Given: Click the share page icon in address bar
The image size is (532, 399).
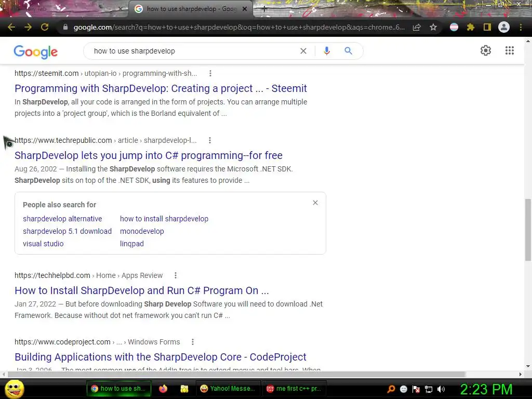Looking at the screenshot, I should (417, 27).
